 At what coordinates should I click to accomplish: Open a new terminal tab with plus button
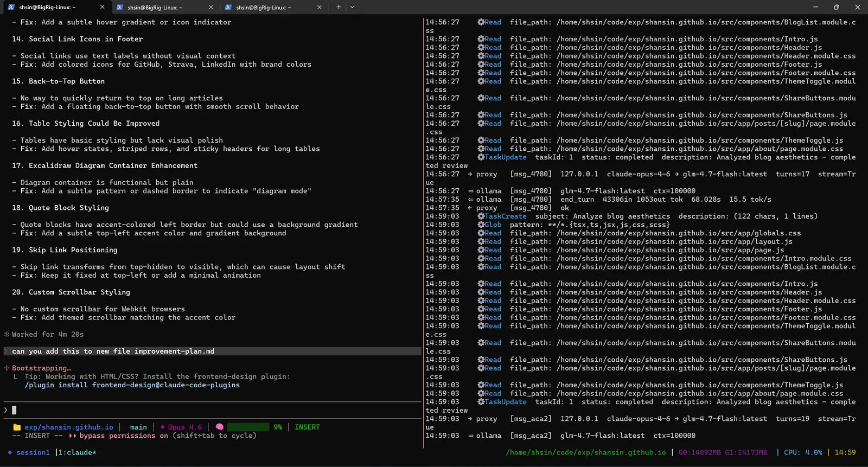click(339, 7)
